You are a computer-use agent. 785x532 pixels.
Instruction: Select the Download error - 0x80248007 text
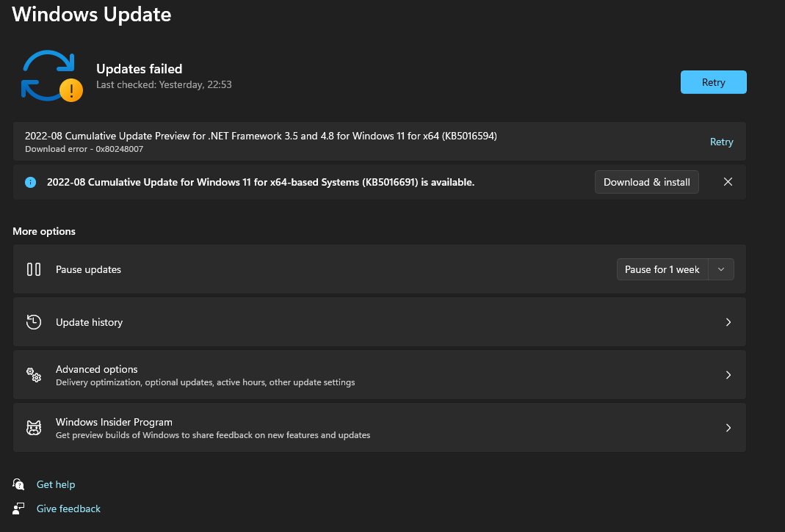pos(84,149)
